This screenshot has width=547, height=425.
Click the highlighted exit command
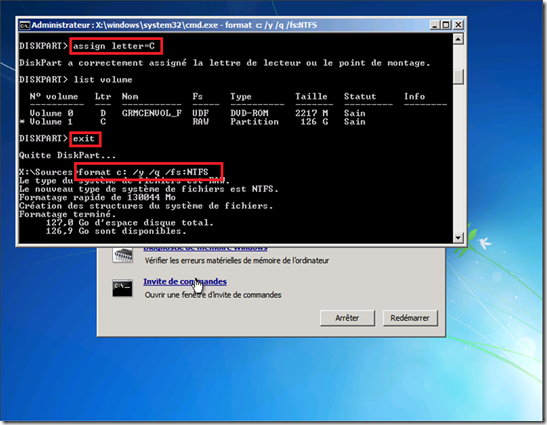[85, 139]
